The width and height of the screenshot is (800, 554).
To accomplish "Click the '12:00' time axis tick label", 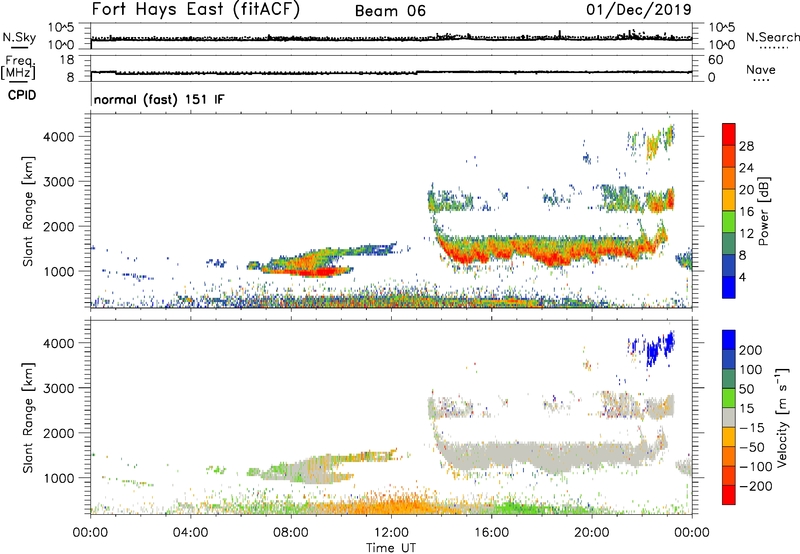I will pyautogui.click(x=391, y=533).
